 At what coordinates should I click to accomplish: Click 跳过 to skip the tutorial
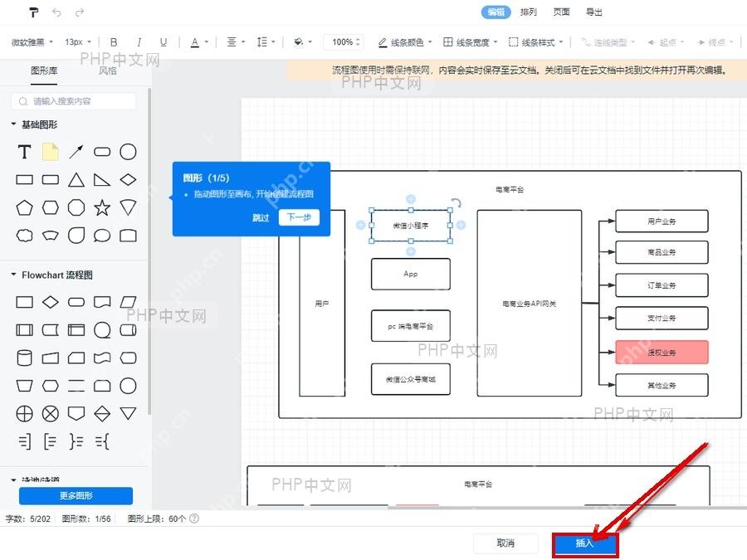(261, 217)
